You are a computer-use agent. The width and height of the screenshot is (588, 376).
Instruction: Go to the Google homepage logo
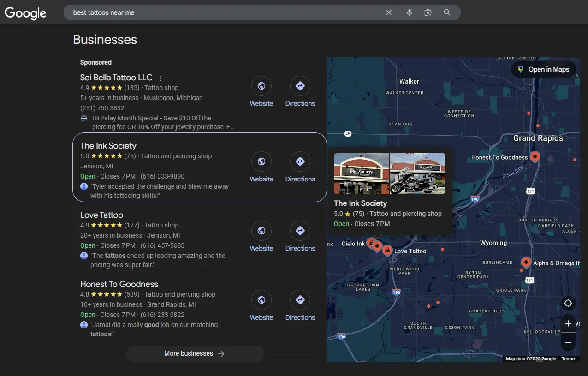25,13
